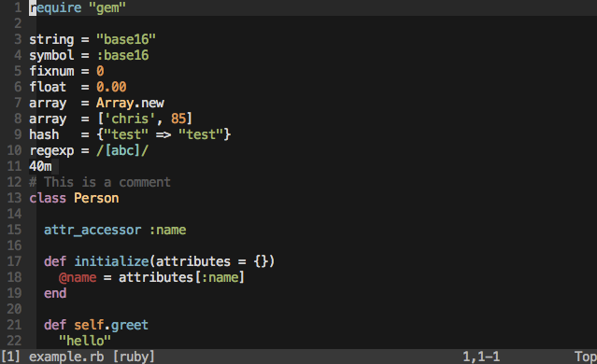Click the number 85 in the array
Viewport: 597px width, 364px height.
(178, 119)
